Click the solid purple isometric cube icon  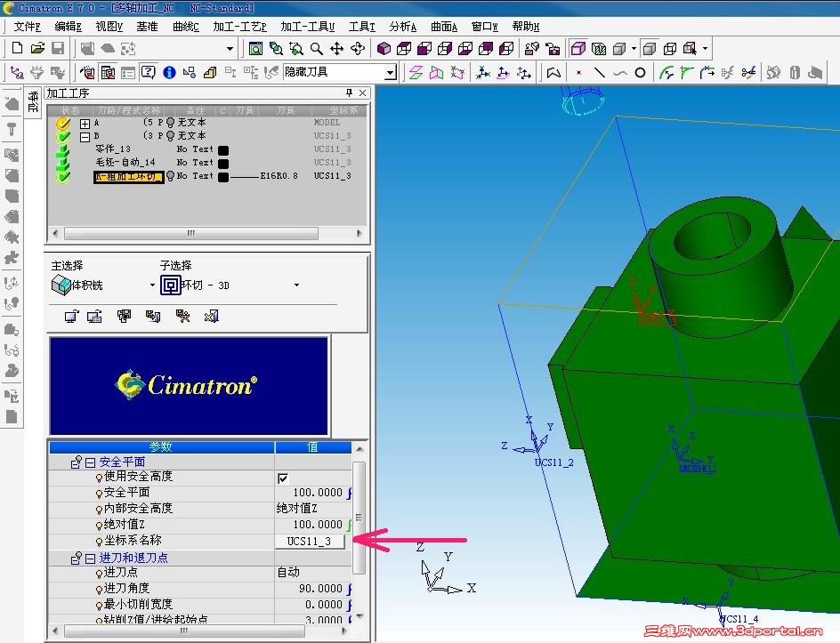click(x=384, y=49)
